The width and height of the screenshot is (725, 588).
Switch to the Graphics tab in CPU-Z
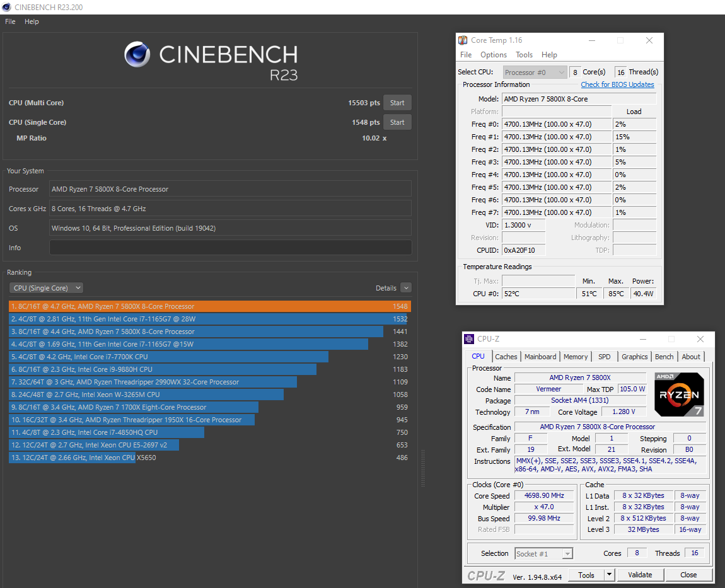[x=634, y=357]
